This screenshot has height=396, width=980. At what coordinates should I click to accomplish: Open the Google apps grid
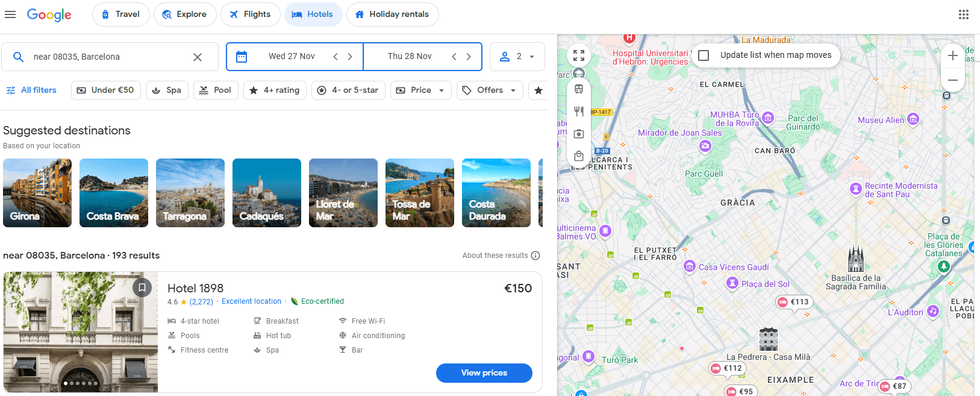tap(964, 14)
